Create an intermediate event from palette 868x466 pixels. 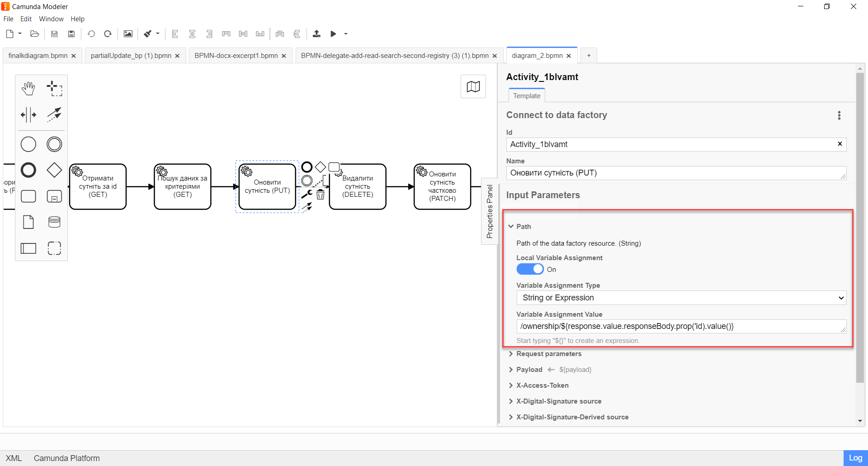pyautogui.click(x=54, y=144)
